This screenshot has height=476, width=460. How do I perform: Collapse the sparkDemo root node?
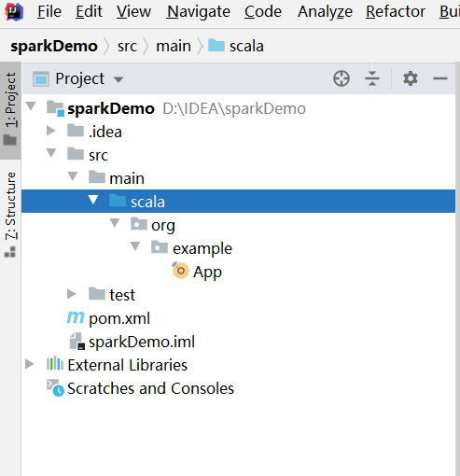coord(31,106)
